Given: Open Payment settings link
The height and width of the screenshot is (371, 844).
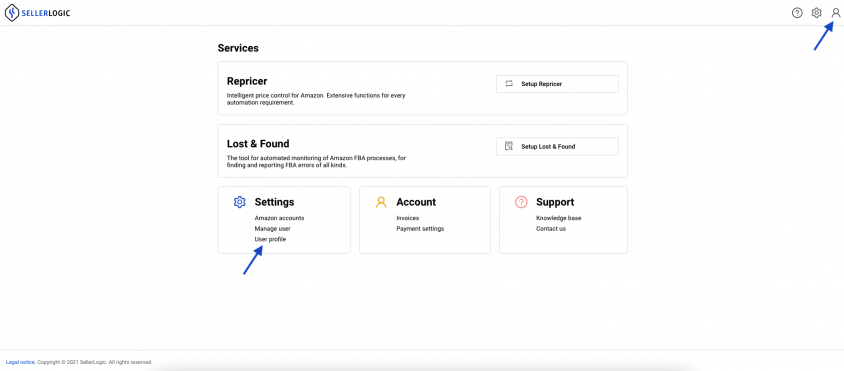Looking at the screenshot, I should (x=420, y=229).
